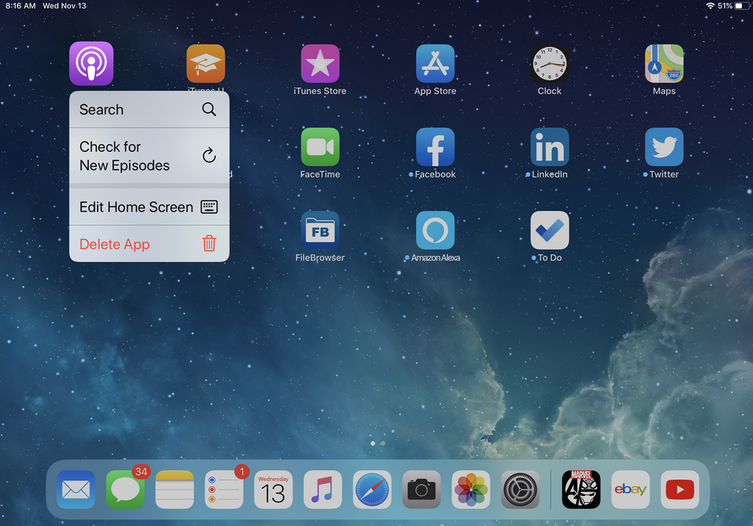
Task: Launch the App Store
Action: 435,63
